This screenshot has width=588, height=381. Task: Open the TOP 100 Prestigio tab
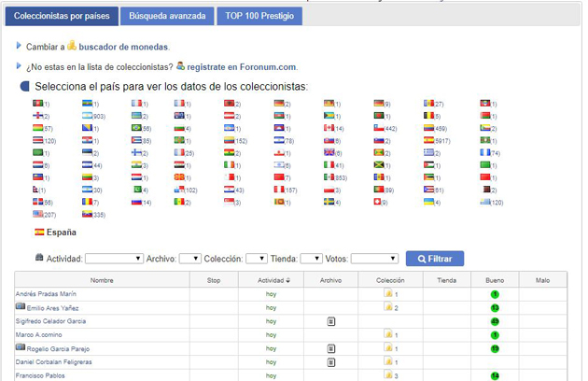(x=259, y=16)
